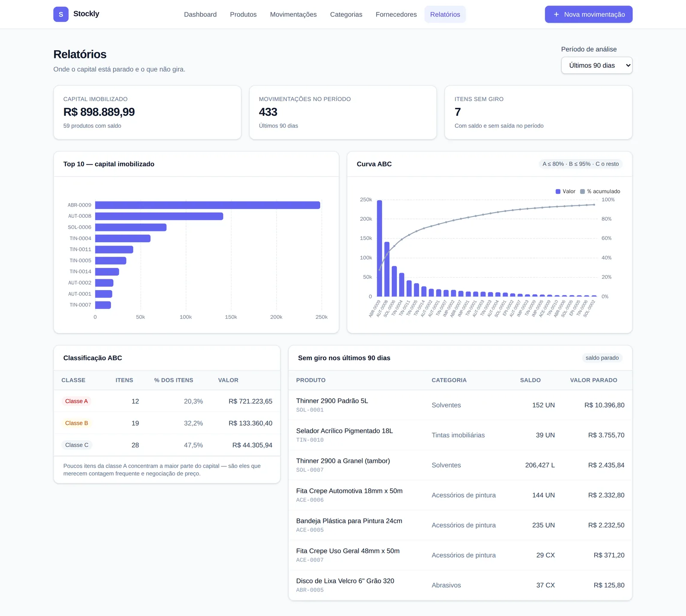Select the Relatórios tab

pos(445,15)
